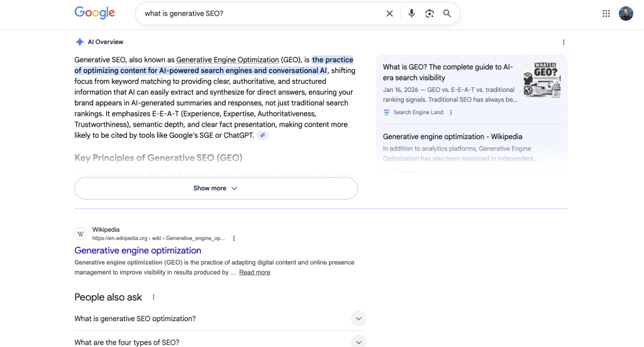This screenshot has width=644, height=347.
Task: Click the 'What is GEO?' thumbnail image
Action: click(x=542, y=80)
